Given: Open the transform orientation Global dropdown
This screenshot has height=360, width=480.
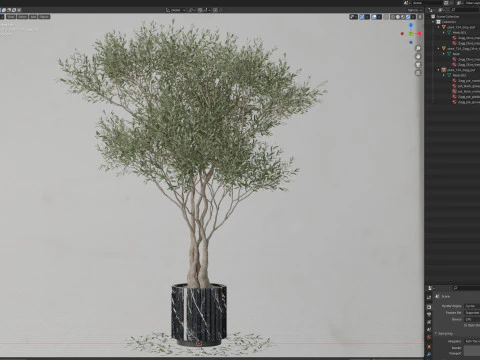Looking at the screenshot, I should (176, 10).
